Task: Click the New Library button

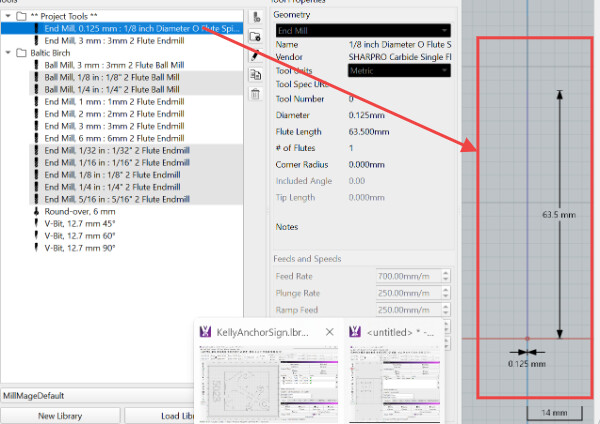Action: pos(60,416)
